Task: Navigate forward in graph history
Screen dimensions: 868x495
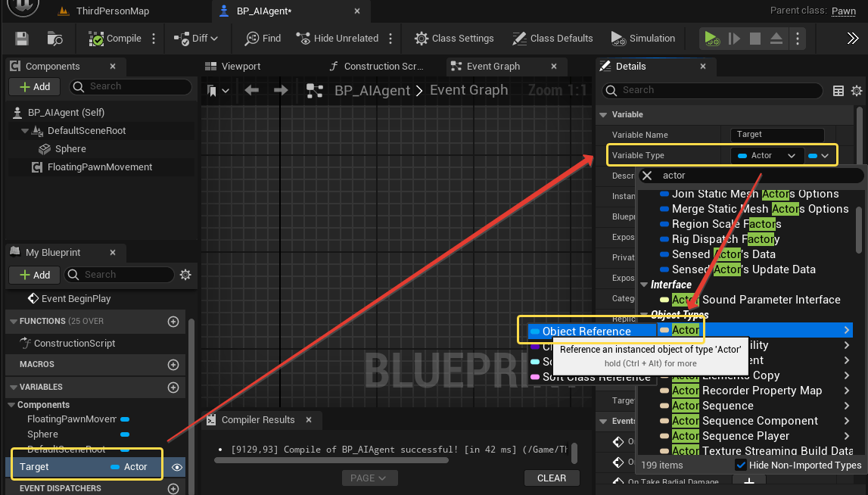Action: tap(281, 90)
